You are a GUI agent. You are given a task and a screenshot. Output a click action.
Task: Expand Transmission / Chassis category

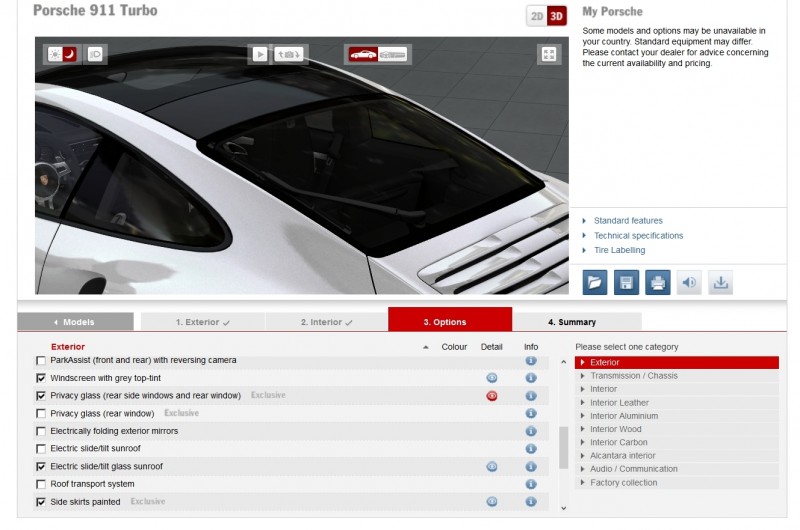(x=677, y=376)
